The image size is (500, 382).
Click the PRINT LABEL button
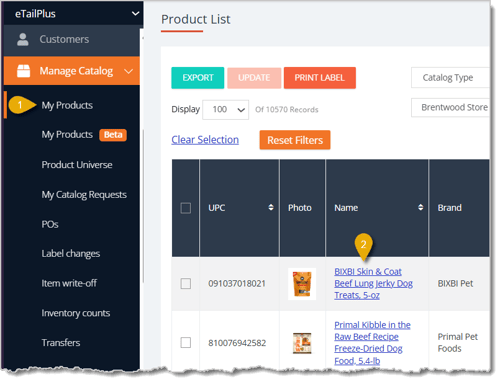(320, 78)
